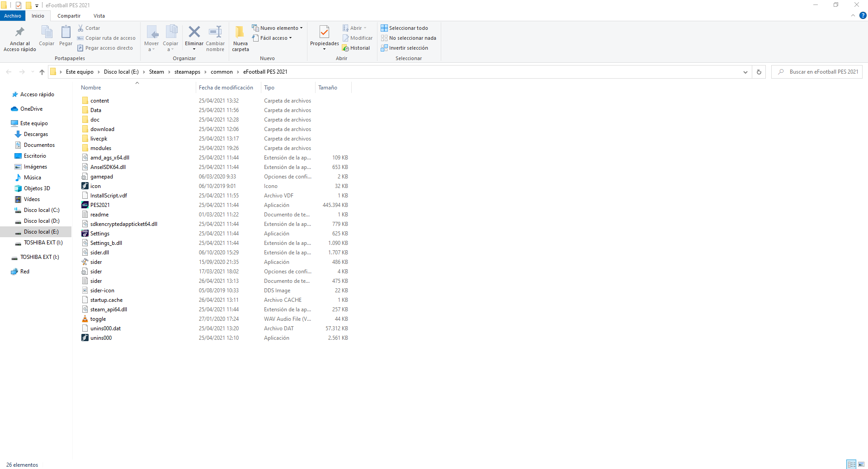Select OneDrive in the navigation pane
The image size is (868, 469).
click(x=31, y=109)
